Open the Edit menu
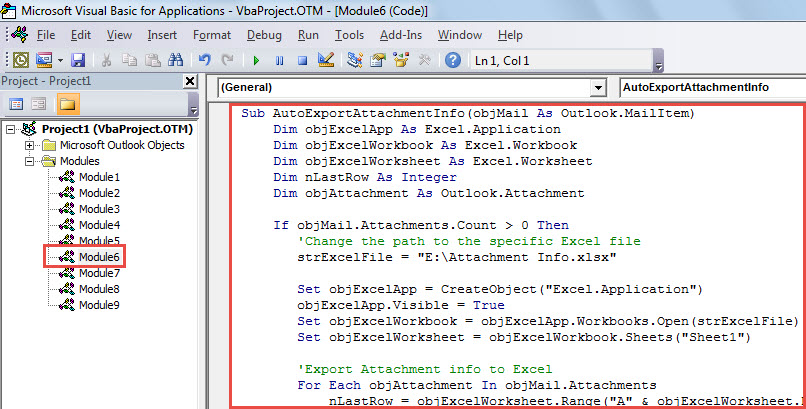The height and width of the screenshot is (409, 806). (81, 35)
